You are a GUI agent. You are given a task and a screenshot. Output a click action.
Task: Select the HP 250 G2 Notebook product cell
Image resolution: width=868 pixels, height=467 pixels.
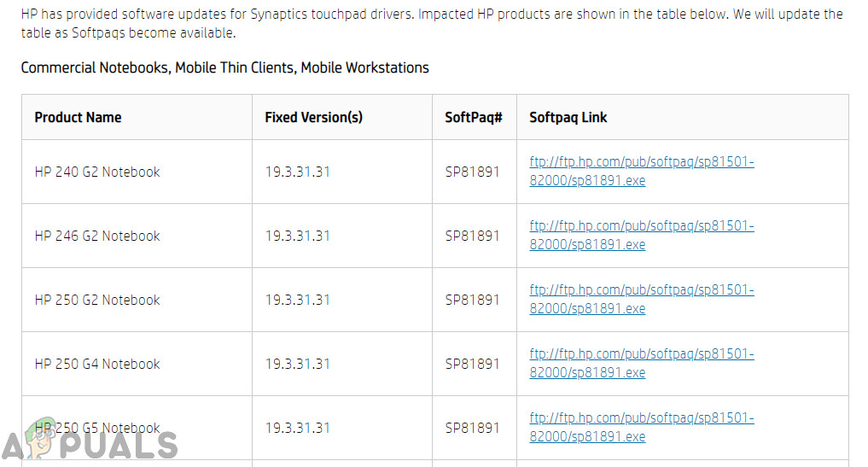pos(97,300)
